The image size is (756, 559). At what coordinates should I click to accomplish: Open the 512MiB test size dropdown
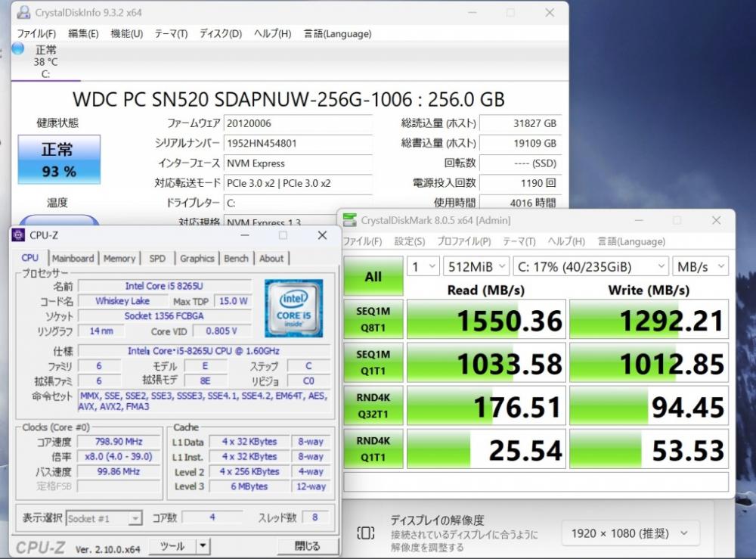click(476, 266)
